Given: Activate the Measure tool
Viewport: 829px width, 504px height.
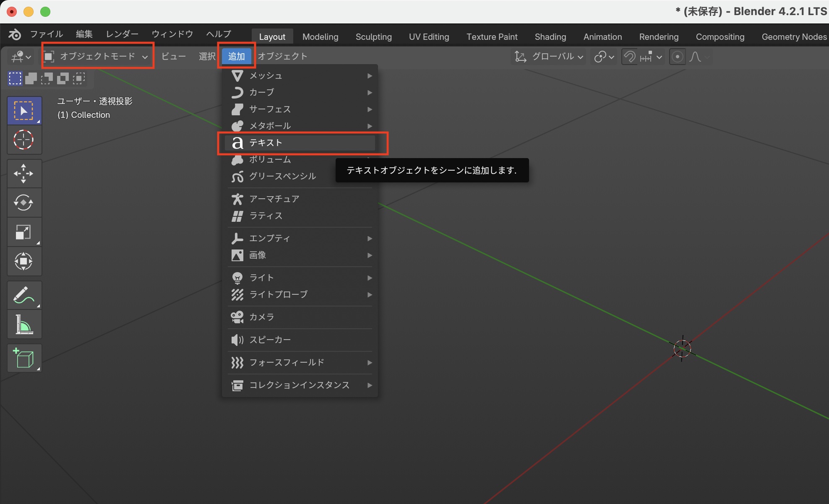Looking at the screenshot, I should pyautogui.click(x=24, y=324).
